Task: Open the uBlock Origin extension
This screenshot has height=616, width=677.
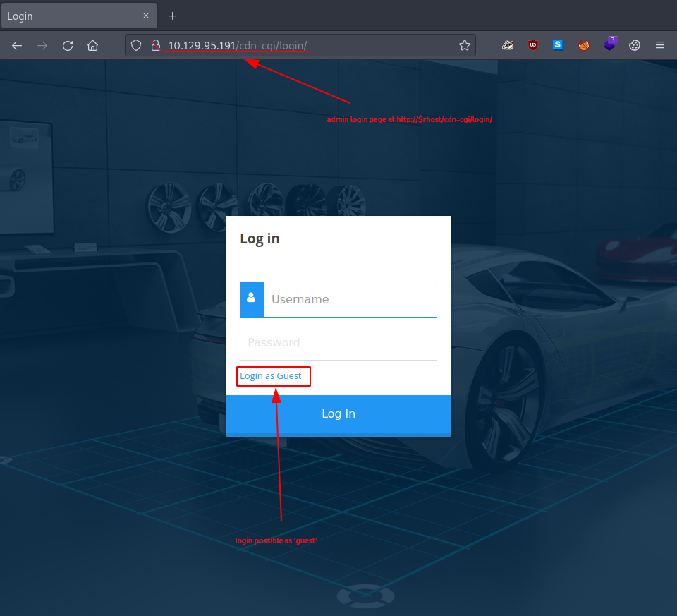Action: point(533,45)
